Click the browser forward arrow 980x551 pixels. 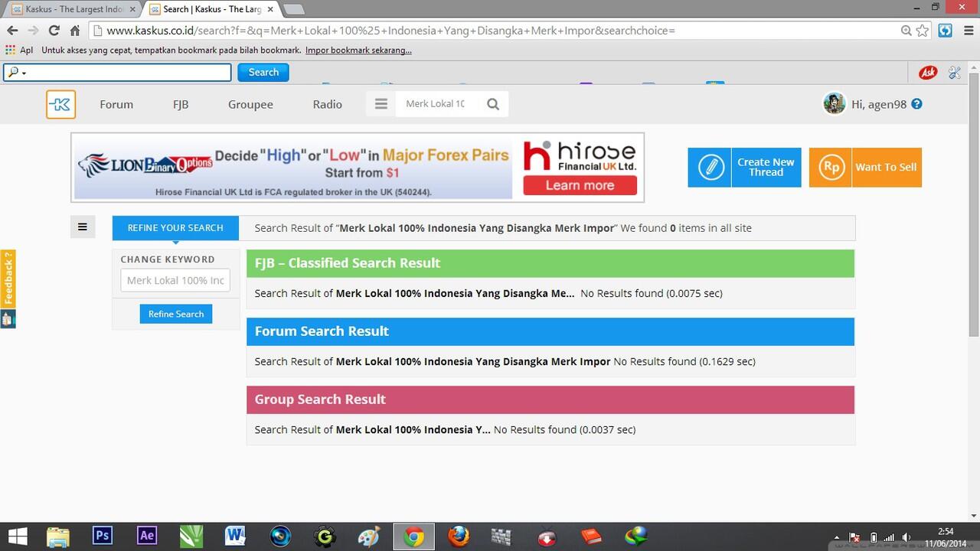click(33, 31)
